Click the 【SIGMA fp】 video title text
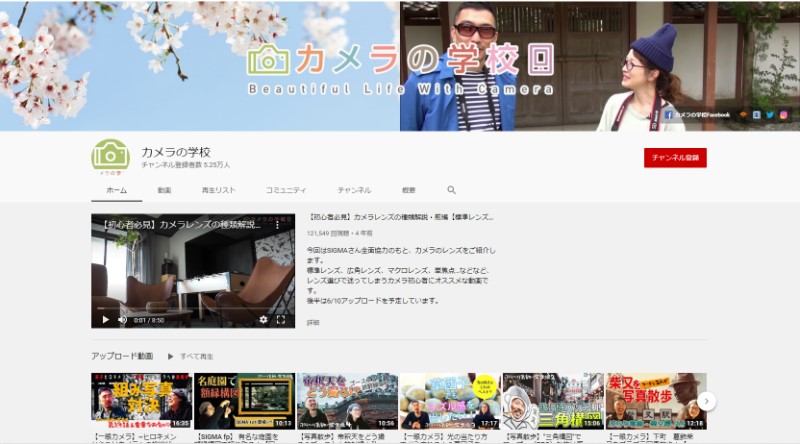Viewport: 800px width, 444px height. (238, 437)
